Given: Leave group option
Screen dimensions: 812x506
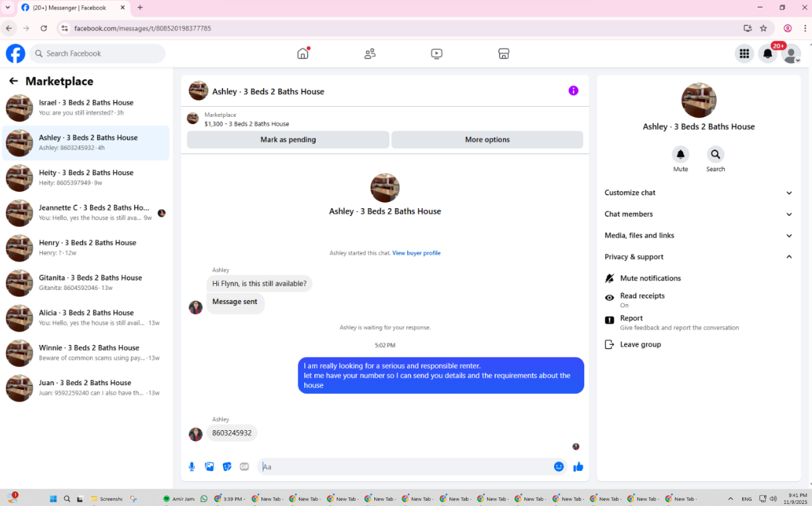Looking at the screenshot, I should point(698,344).
